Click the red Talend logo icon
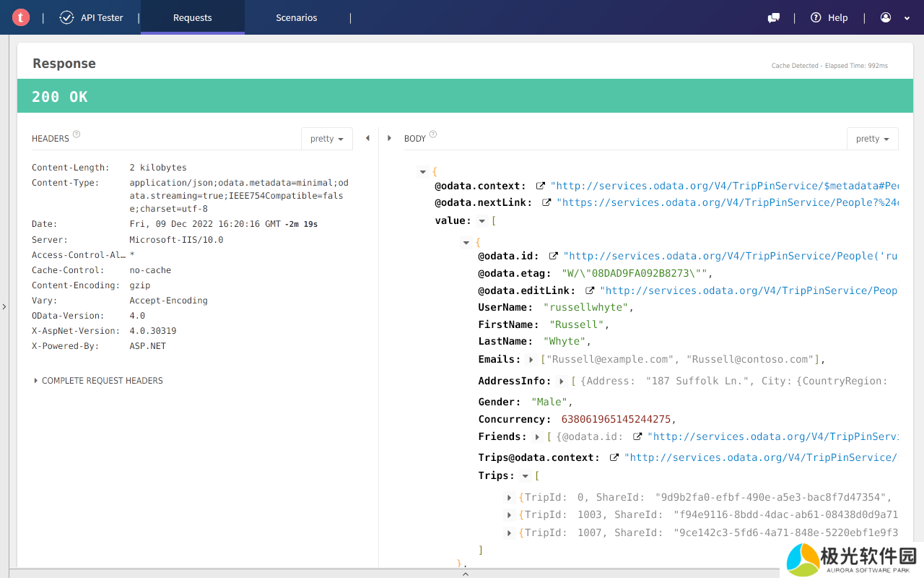 [21, 17]
